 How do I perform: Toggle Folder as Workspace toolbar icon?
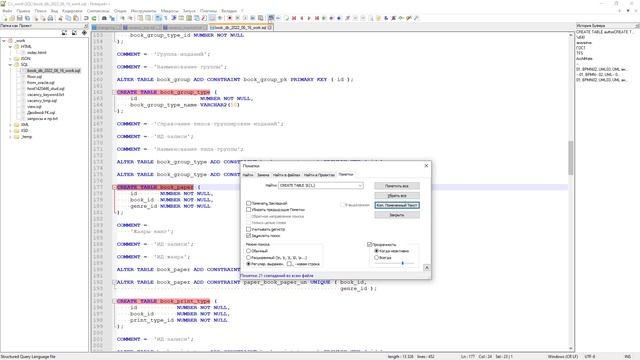point(212,18)
